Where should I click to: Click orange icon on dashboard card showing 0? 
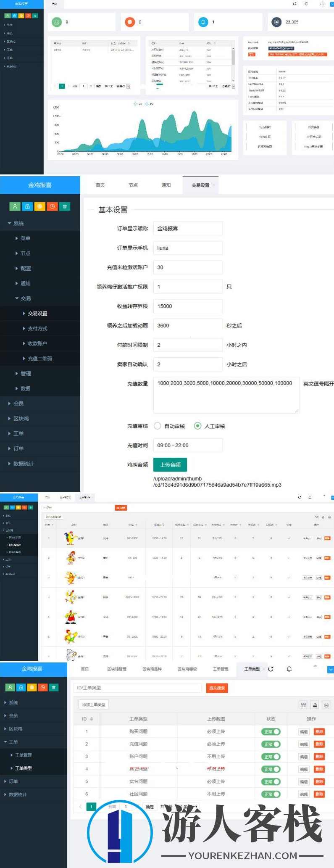(130, 22)
